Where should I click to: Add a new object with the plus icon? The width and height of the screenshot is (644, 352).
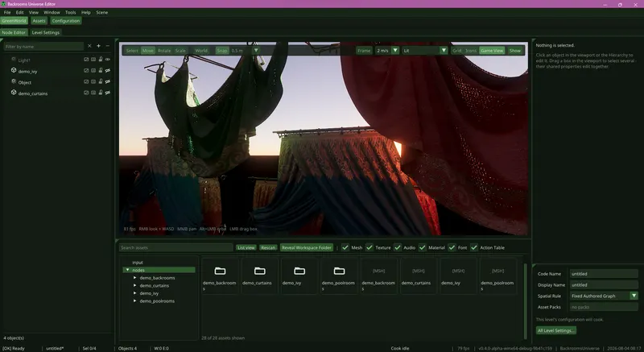[x=98, y=46]
